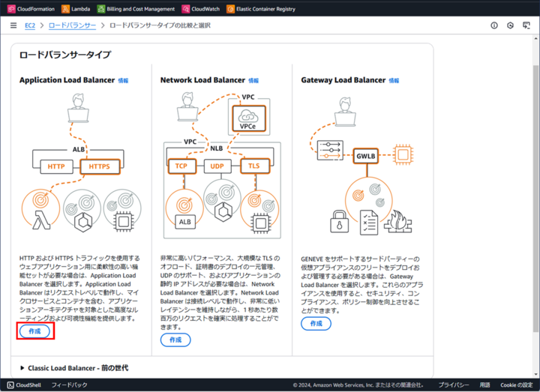This screenshot has width=540, height=392.
Task: Open 情報 link next to Gateway Load Balancer
Action: (x=394, y=80)
